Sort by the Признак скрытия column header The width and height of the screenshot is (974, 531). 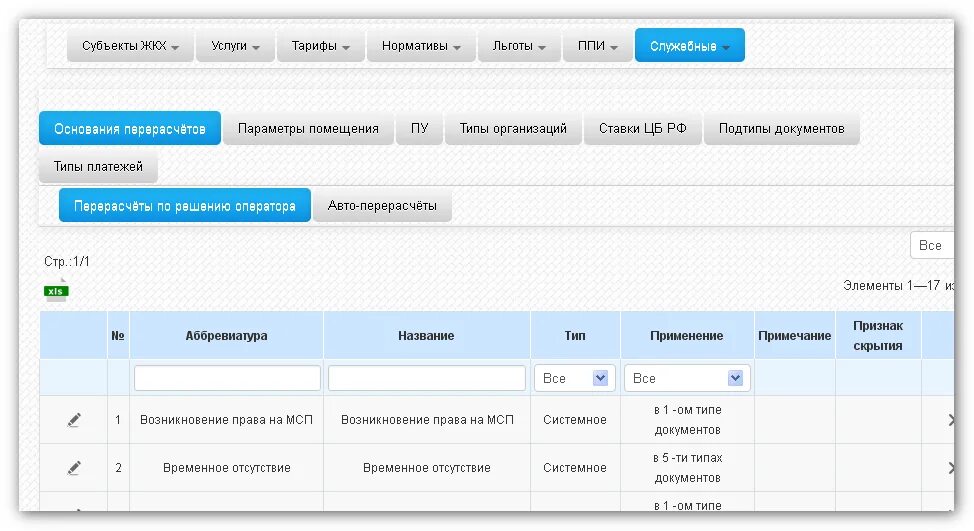pos(878,335)
